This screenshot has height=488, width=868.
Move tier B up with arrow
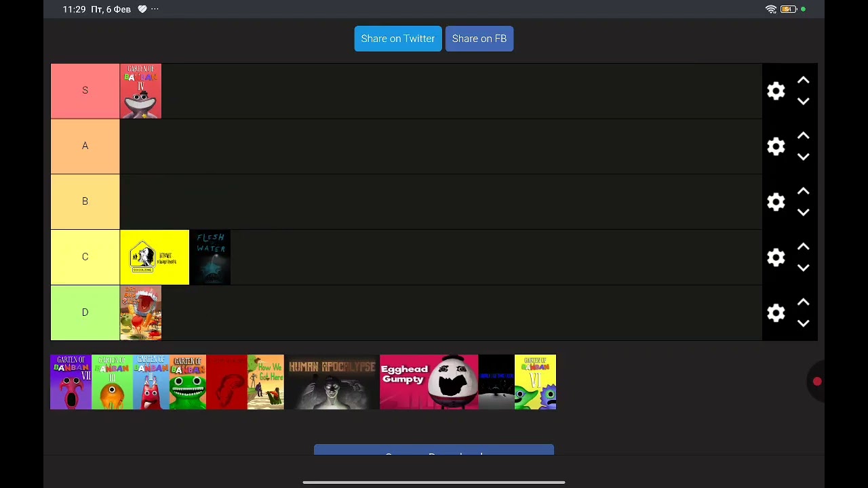tap(804, 192)
